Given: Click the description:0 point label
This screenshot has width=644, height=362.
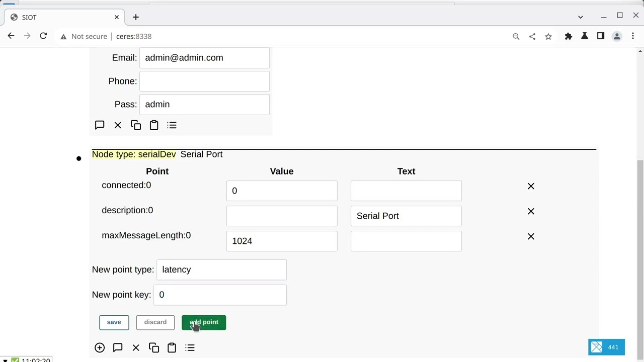Looking at the screenshot, I should click(127, 210).
